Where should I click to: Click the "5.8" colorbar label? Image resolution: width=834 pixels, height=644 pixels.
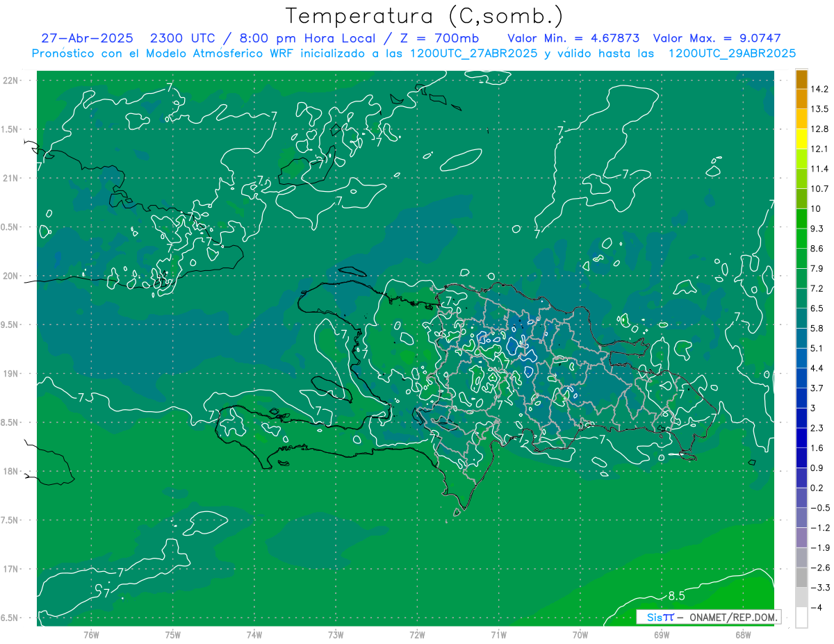pyautogui.click(x=817, y=328)
